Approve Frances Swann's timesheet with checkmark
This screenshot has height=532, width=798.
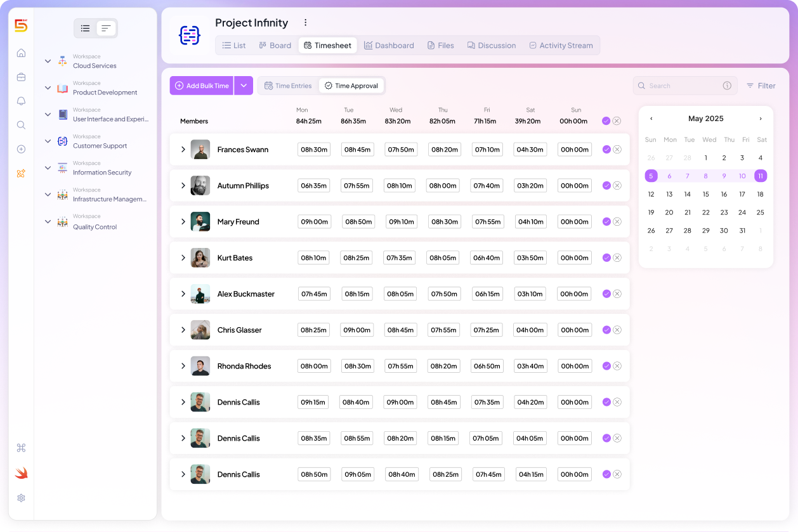tap(606, 150)
